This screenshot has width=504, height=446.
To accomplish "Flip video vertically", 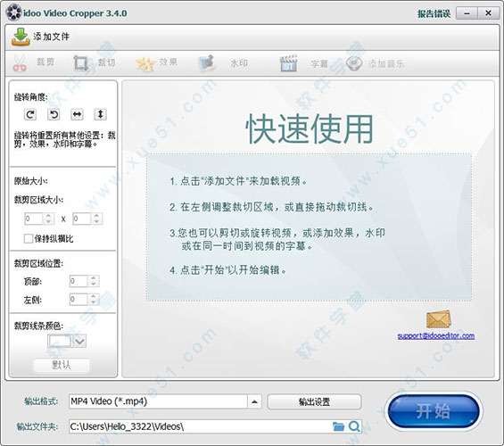I will [100, 114].
